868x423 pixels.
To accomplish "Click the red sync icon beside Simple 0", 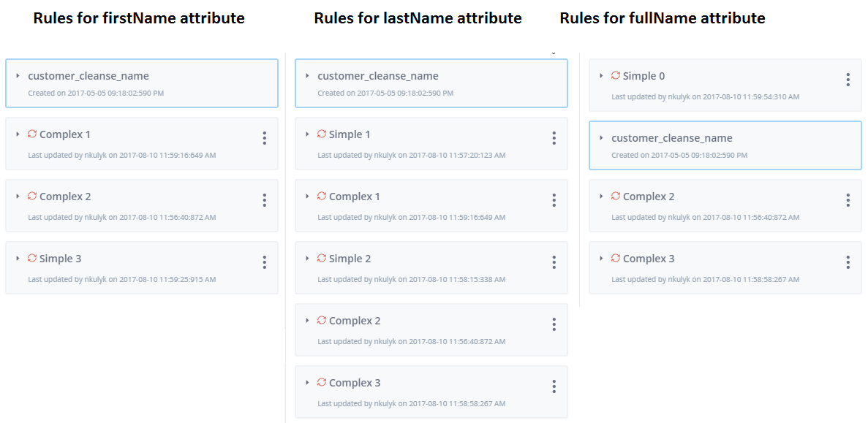I will point(616,75).
